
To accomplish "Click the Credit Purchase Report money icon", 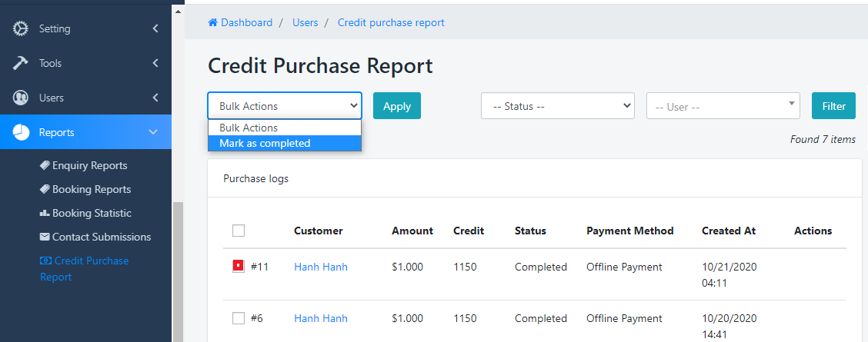I will [x=45, y=261].
